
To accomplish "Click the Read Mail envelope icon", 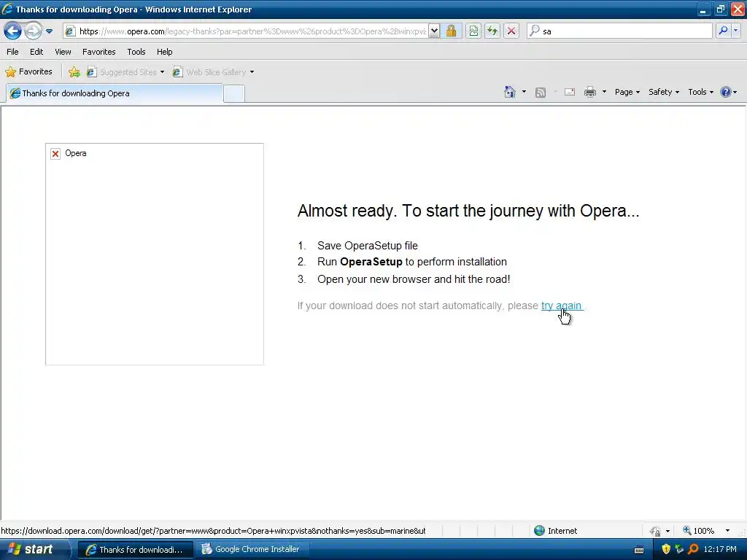I will point(569,92).
